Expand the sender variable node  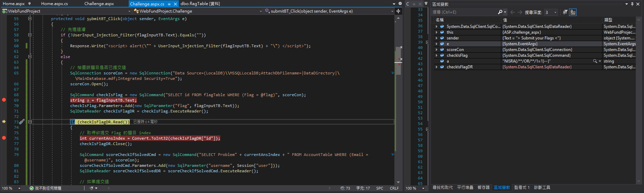tap(437, 38)
